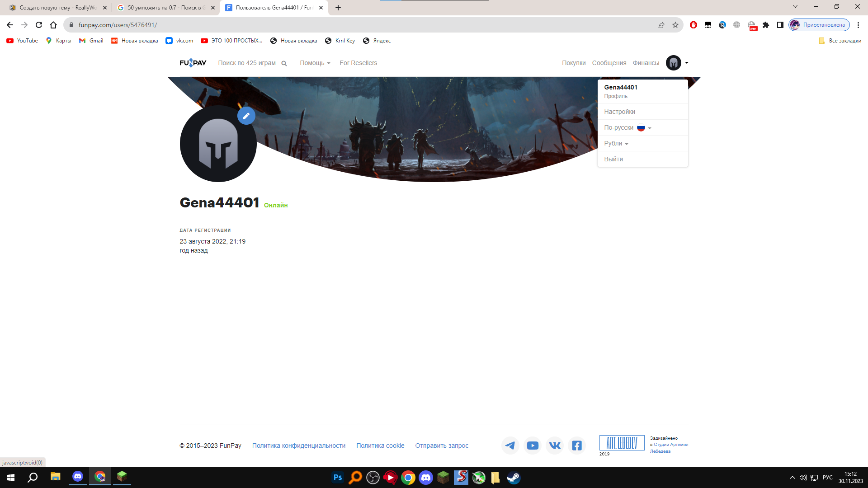Open Политика cookie link
This screenshot has height=488, width=868.
point(380,446)
